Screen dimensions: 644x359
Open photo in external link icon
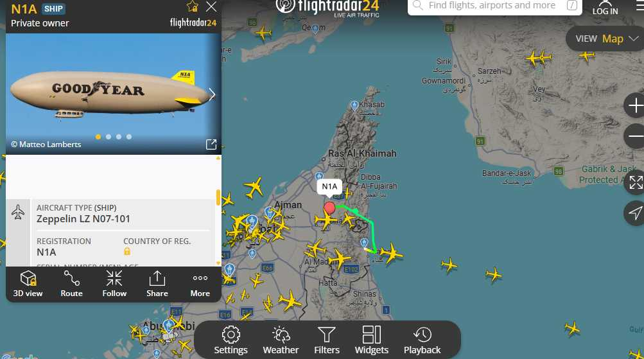(211, 144)
